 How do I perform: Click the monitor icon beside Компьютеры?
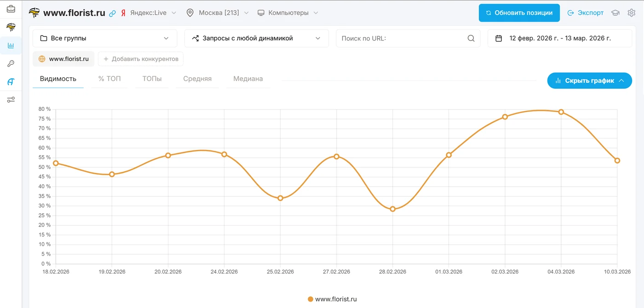pyautogui.click(x=261, y=13)
